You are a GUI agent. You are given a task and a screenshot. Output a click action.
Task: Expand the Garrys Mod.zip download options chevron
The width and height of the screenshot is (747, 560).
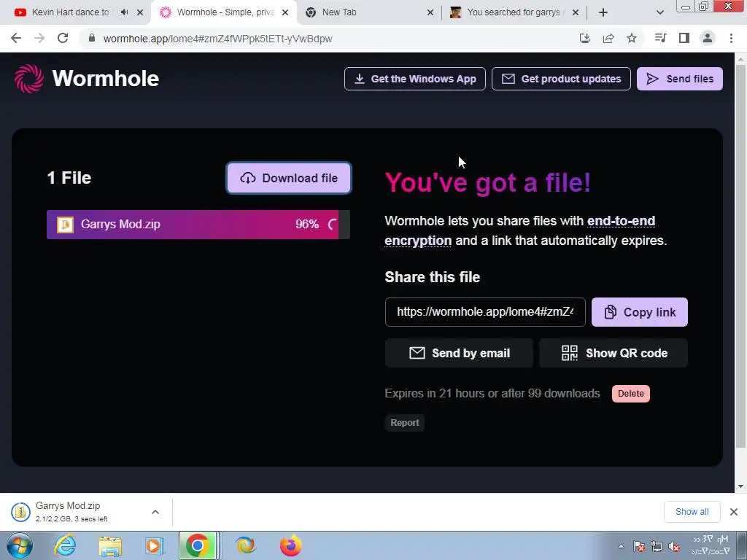[155, 512]
